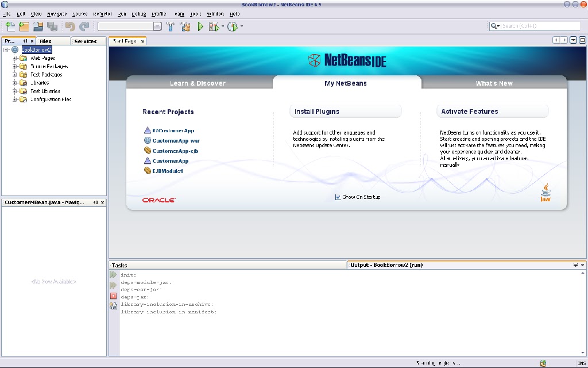Click the Ant settings icon in Output sidebar

113,306
